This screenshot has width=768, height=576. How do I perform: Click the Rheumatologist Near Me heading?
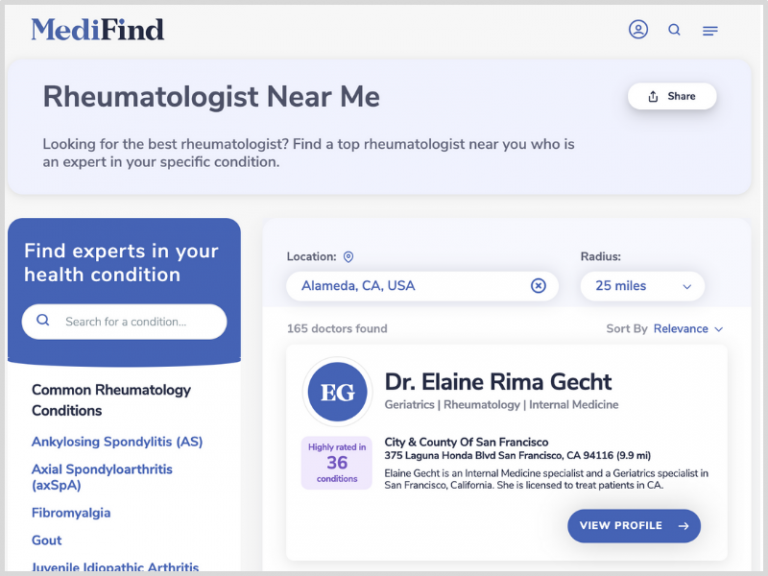point(212,96)
